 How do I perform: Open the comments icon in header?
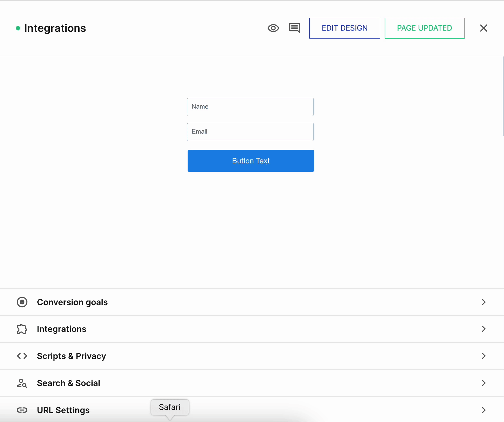tap(294, 28)
